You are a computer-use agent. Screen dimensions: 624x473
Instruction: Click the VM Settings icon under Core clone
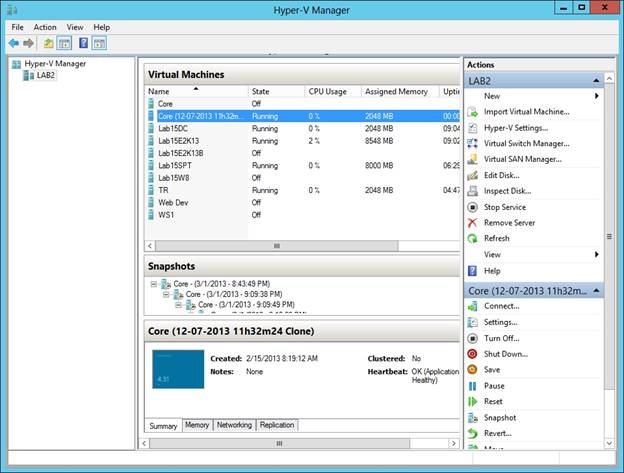point(472,322)
